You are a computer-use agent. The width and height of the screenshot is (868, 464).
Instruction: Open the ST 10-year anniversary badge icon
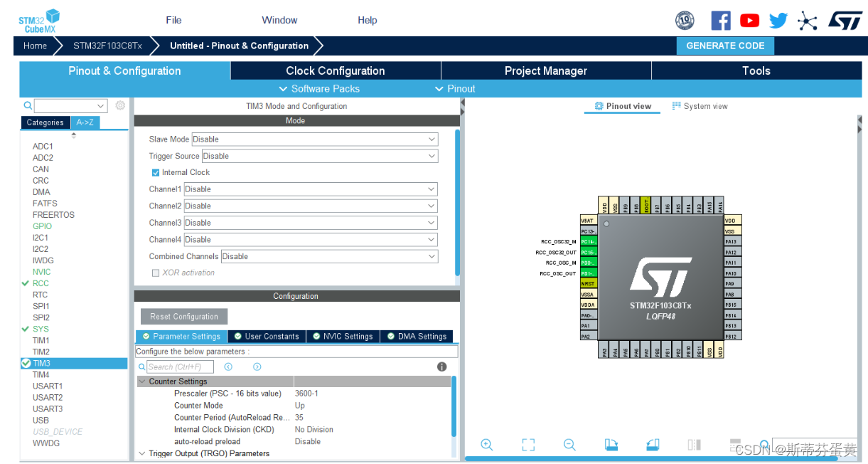tap(685, 21)
